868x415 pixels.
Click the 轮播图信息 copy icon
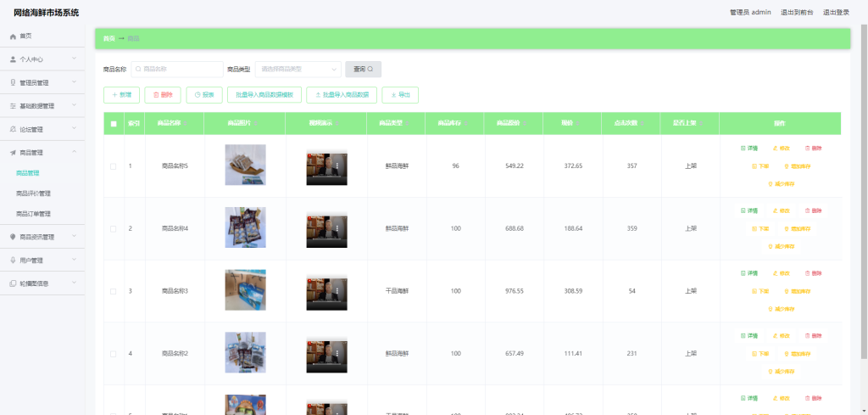14,283
